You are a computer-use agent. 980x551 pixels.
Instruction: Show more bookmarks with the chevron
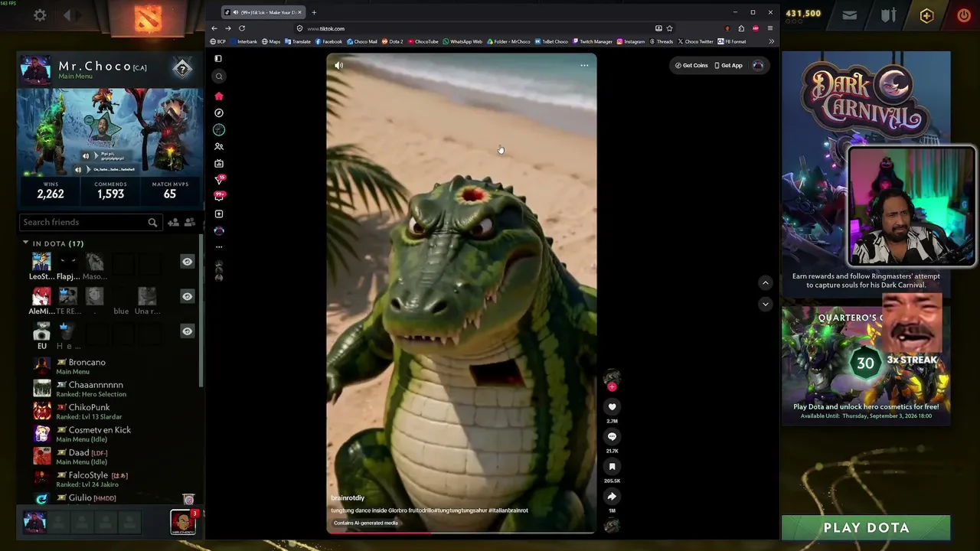click(x=771, y=41)
